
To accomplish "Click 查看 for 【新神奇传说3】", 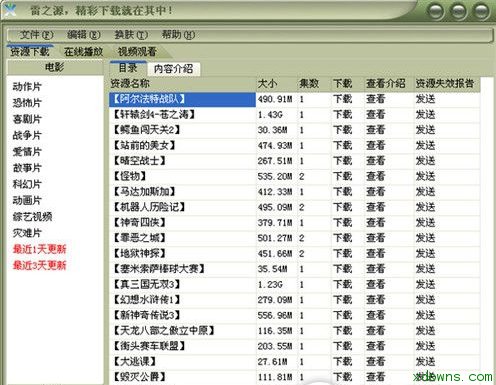I will coord(375,315).
